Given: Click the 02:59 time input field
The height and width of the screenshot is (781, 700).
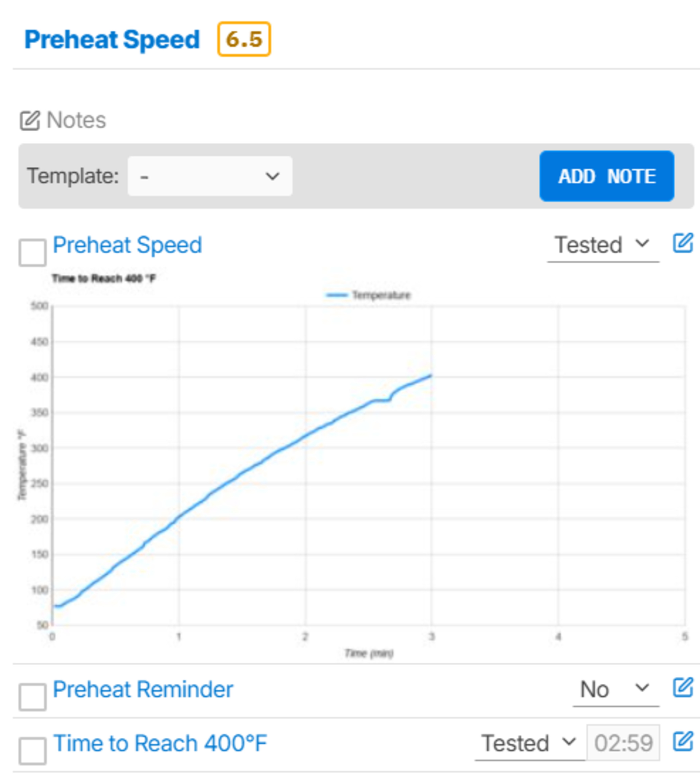Looking at the screenshot, I should coord(623,743).
